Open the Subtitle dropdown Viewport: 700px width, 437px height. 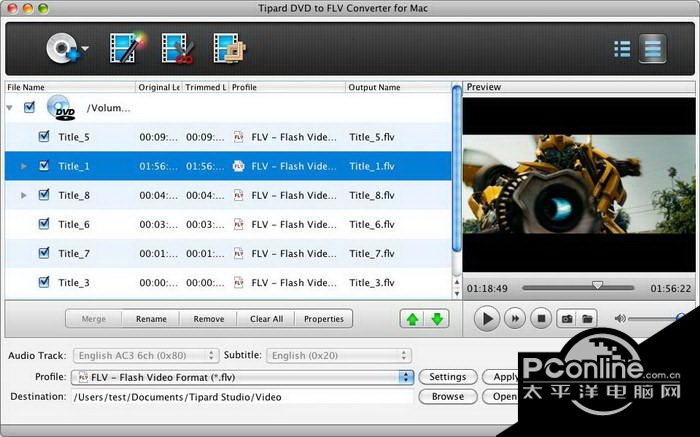339,355
